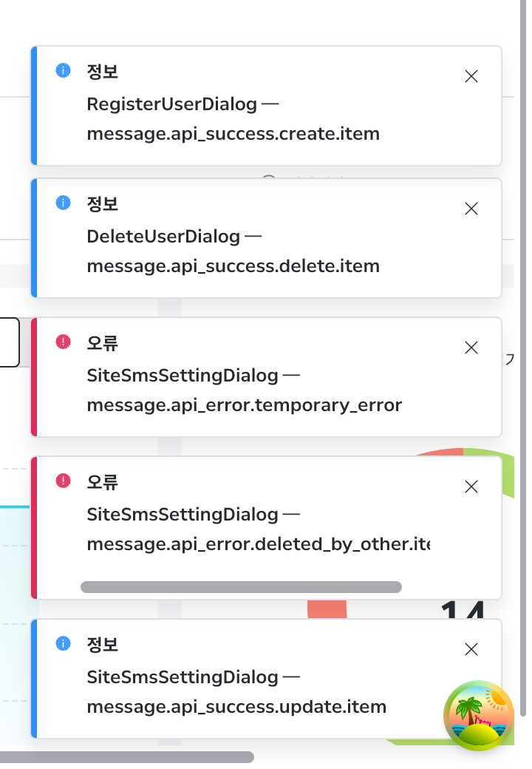Close the DeleteUserDialog toast message
Viewport: 532px width, 769px height.
tap(471, 209)
